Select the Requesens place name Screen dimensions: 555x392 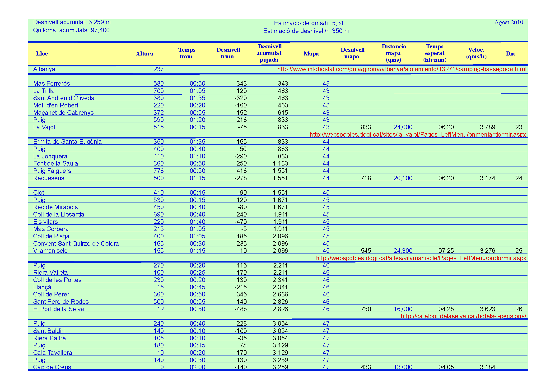click(49, 178)
